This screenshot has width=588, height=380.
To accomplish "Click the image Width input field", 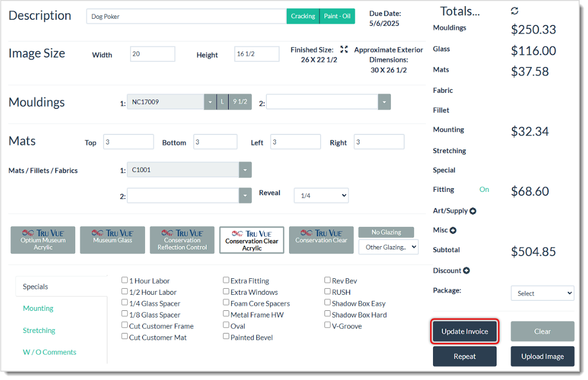I will (x=152, y=54).
